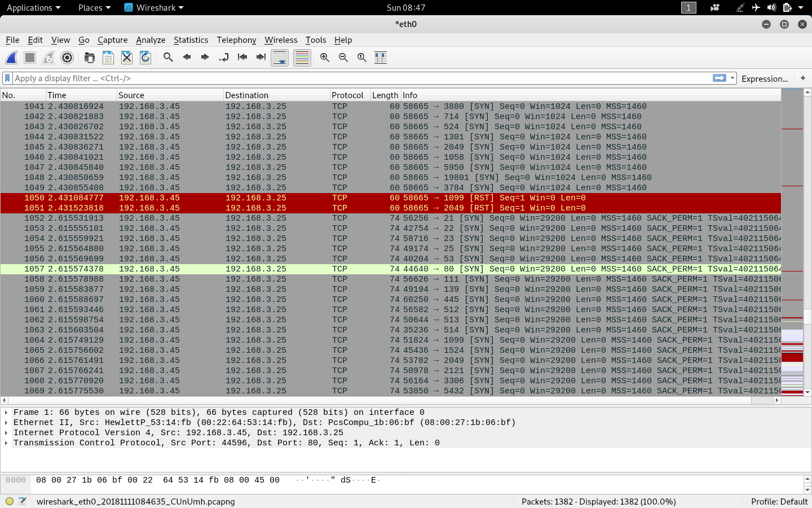This screenshot has height=508, width=812.
Task: Sort by Info column header
Action: click(x=590, y=95)
